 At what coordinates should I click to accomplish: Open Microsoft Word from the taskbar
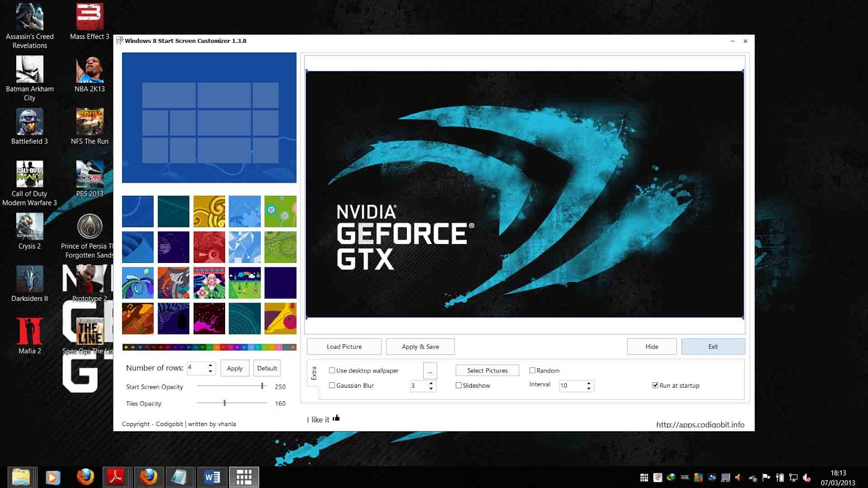tap(212, 477)
